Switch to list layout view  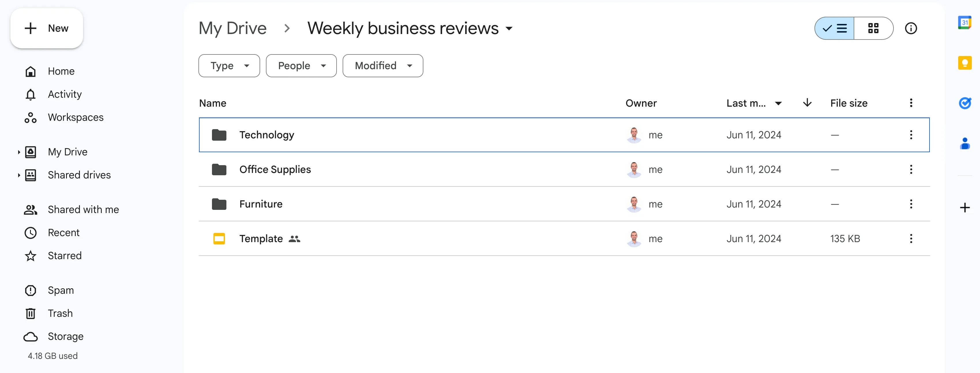coord(834,28)
